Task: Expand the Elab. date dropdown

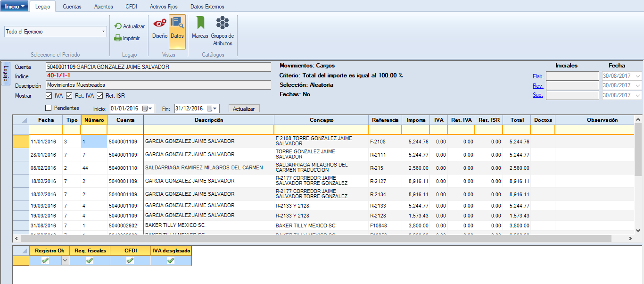Action: coord(638,76)
